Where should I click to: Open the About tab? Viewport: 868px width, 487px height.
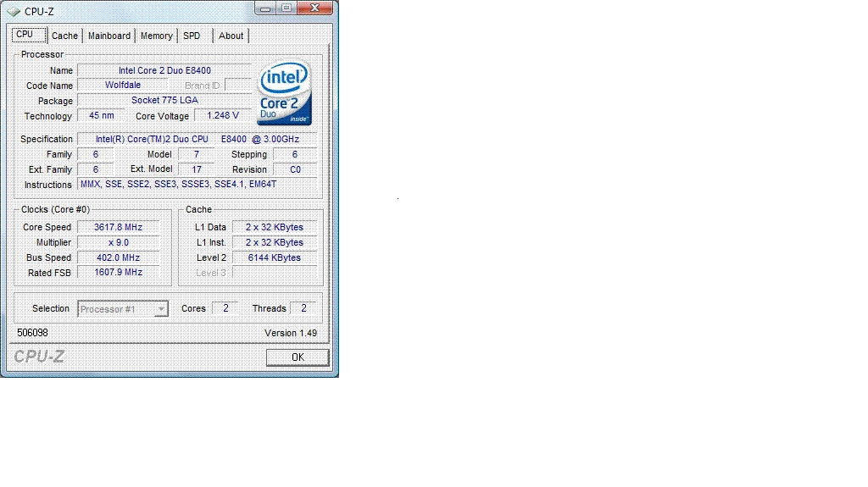click(231, 36)
